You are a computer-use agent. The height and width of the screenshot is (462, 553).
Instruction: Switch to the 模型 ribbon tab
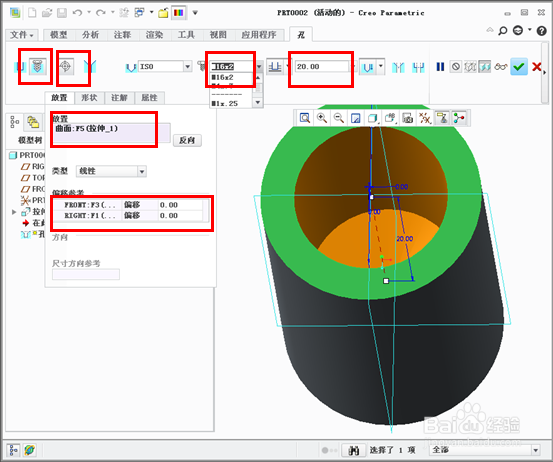[x=59, y=35]
